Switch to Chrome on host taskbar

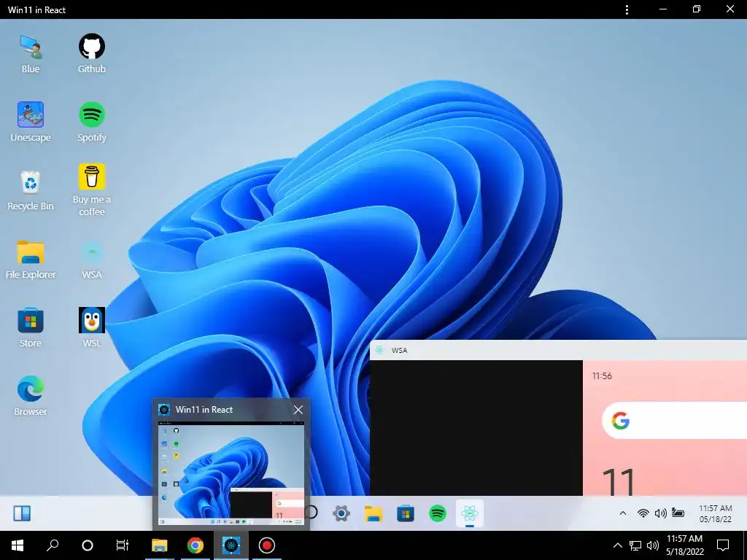[195, 545]
